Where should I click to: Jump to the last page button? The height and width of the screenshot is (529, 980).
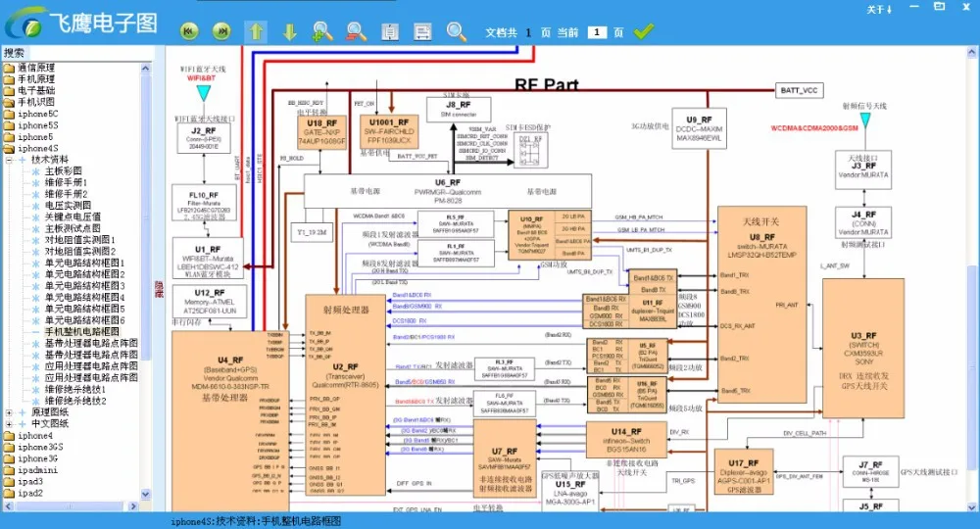point(221,31)
